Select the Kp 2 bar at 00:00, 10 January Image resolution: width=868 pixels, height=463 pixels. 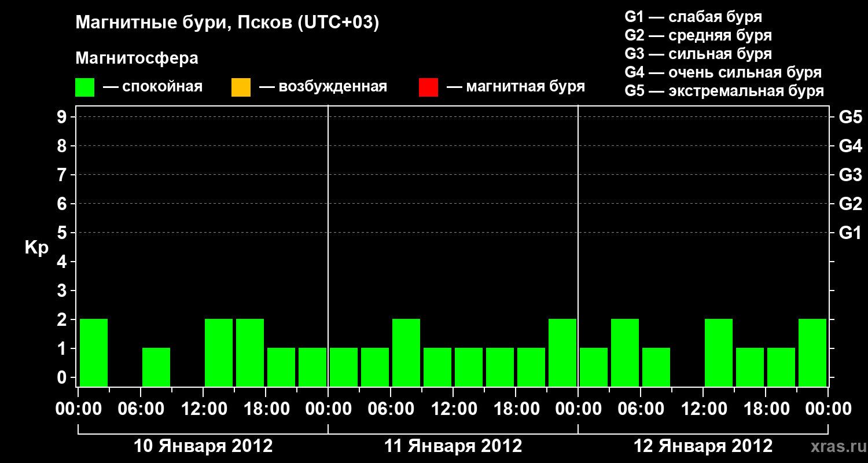coord(94,352)
